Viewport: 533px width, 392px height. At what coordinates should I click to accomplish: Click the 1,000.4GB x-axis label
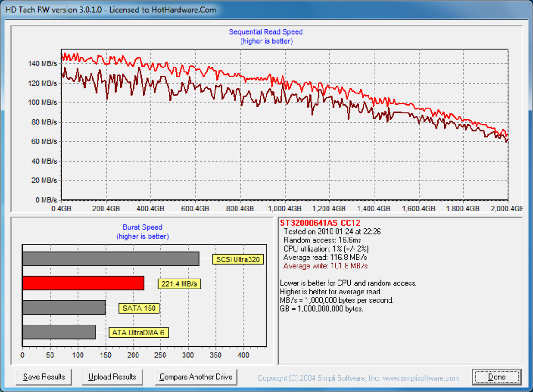tap(285, 208)
